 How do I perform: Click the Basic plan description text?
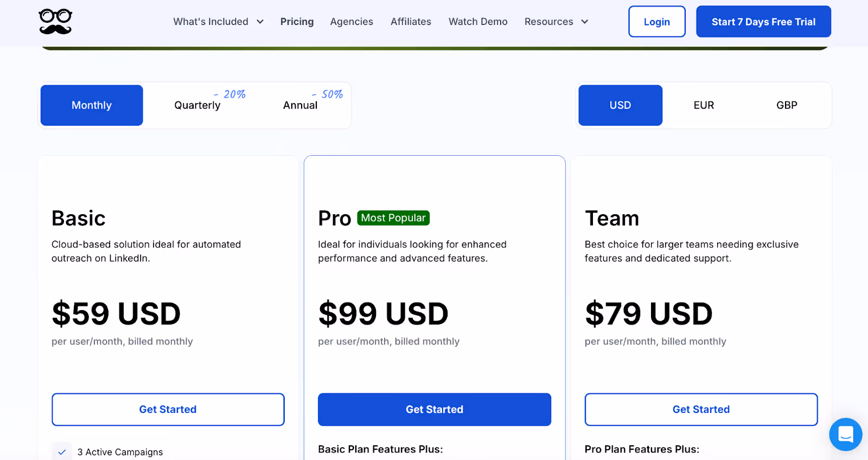[x=146, y=251]
